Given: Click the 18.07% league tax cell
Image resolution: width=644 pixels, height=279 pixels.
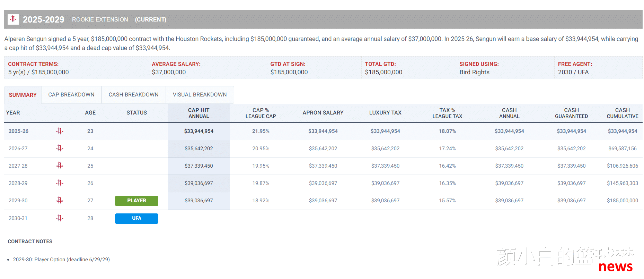Looking at the screenshot, I should 447,131.
